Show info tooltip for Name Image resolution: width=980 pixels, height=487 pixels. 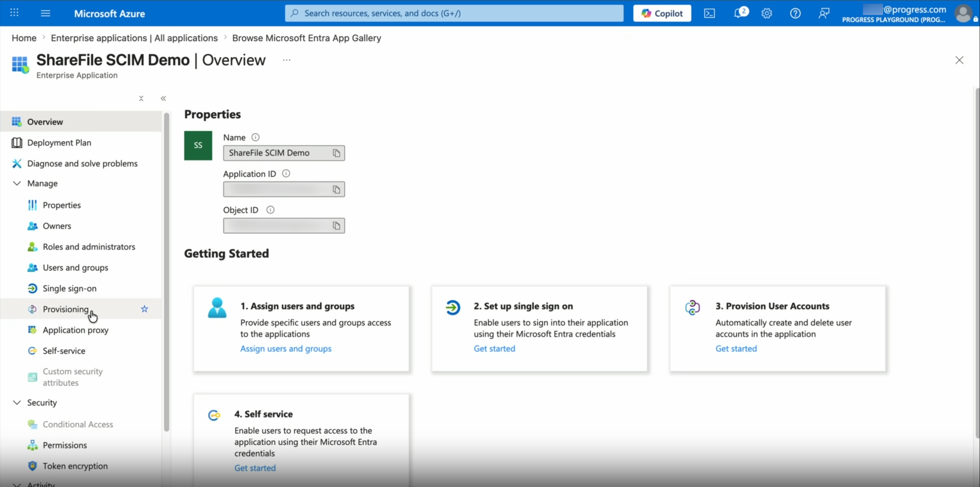(x=255, y=137)
